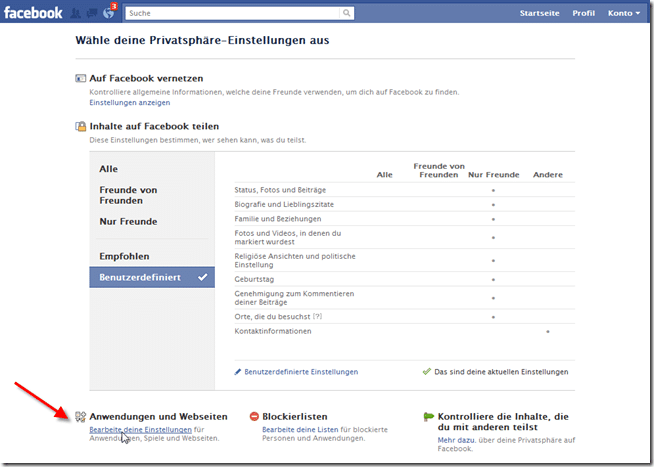Click the search magnifier icon
This screenshot has height=467, width=654.
pyautogui.click(x=347, y=13)
